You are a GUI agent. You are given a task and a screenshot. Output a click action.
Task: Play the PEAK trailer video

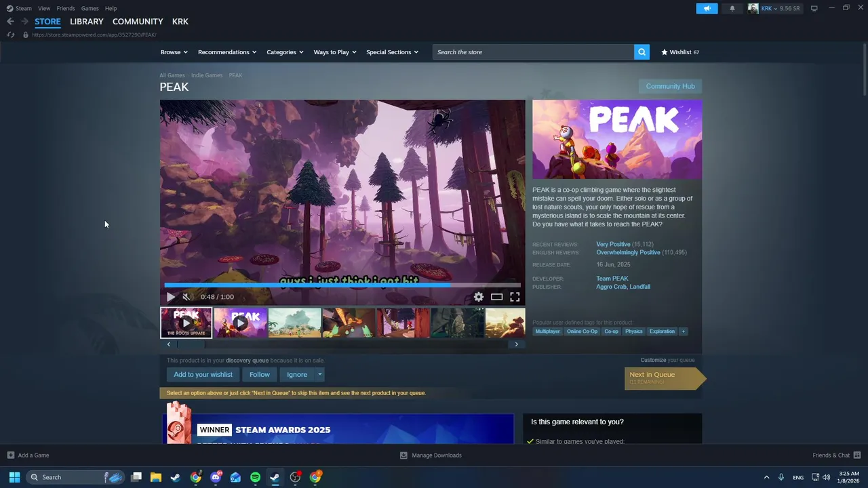pos(171,297)
